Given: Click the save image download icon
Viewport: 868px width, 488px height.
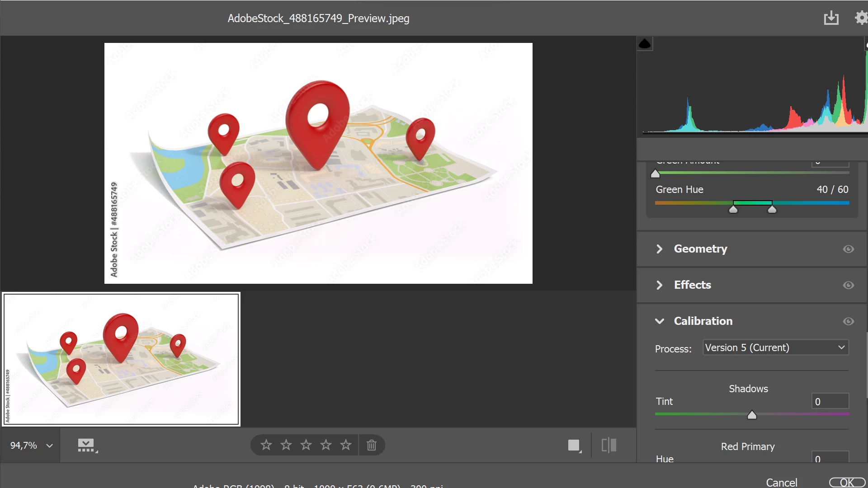Looking at the screenshot, I should 831,18.
